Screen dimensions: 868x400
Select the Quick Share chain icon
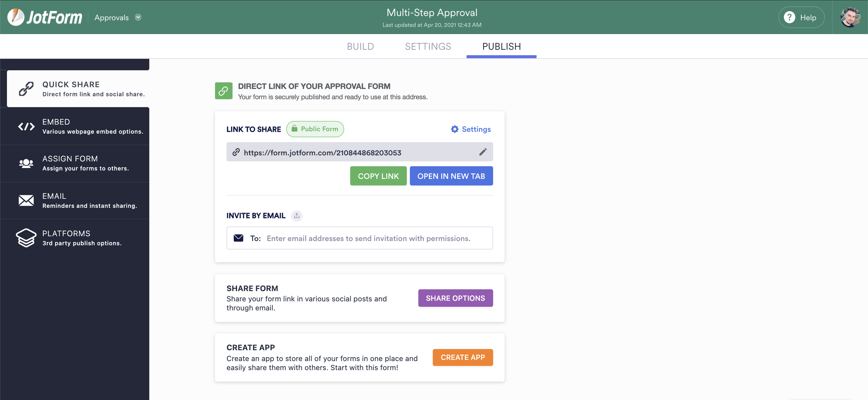click(x=26, y=89)
